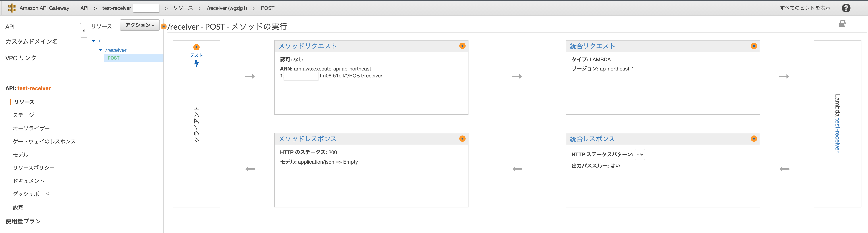Click hint dot beside the method execution title

(164, 26)
